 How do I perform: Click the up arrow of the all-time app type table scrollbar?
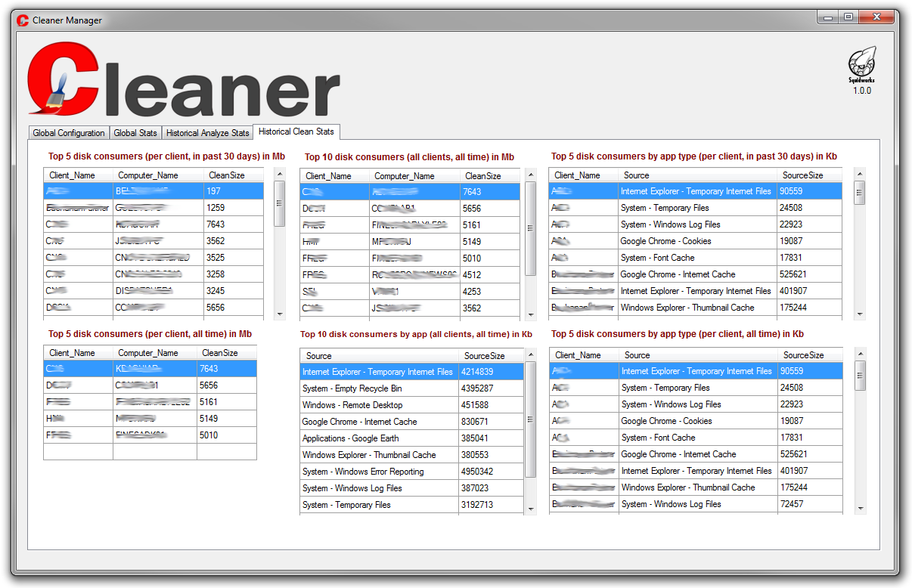[861, 354]
